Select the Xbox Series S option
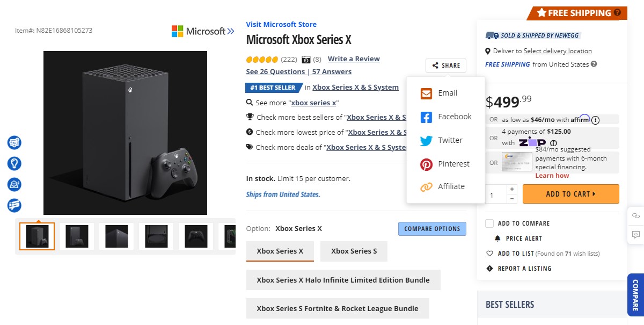Viewport: 644px width, 325px height. coord(354,251)
